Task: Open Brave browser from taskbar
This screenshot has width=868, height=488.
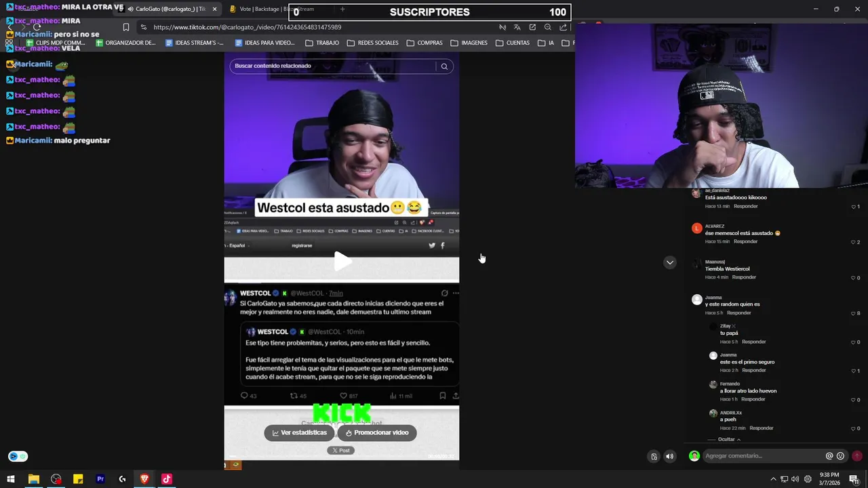Action: pos(144,479)
